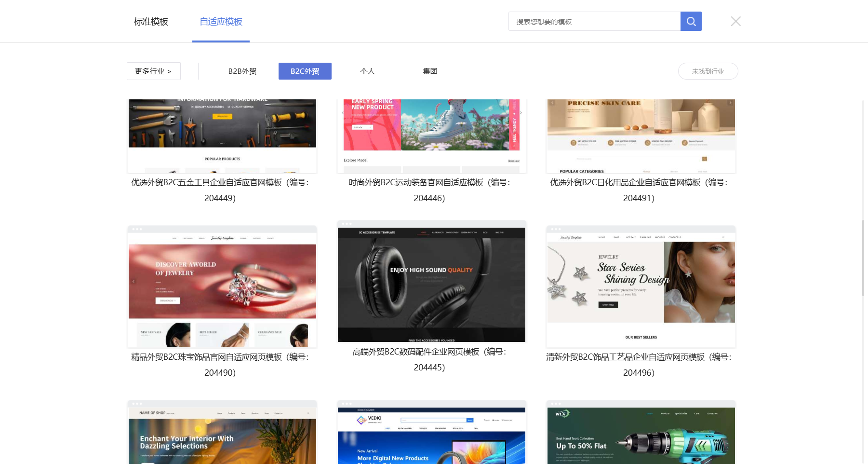Click title 高端外贸B2C数码配件企业网页模板 204445
The height and width of the screenshot is (464, 868).
click(429, 359)
